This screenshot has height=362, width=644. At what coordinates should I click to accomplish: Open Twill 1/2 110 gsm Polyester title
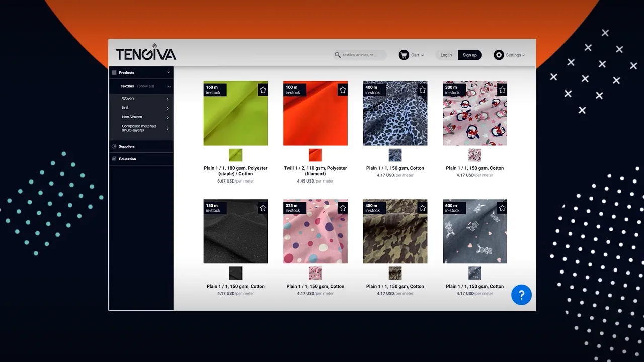315,171
